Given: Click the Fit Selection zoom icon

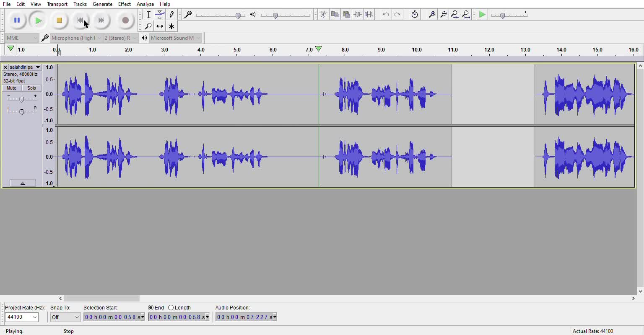Looking at the screenshot, I should tap(454, 15).
